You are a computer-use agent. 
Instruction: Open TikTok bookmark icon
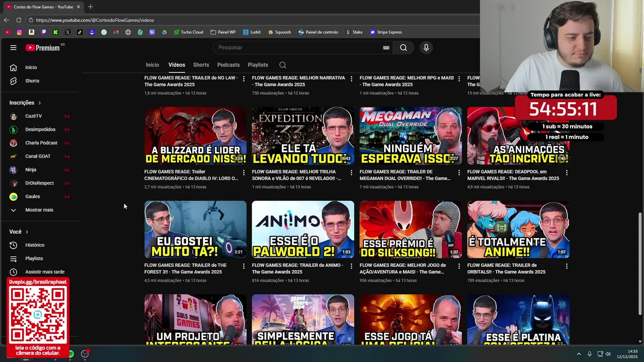(79, 32)
